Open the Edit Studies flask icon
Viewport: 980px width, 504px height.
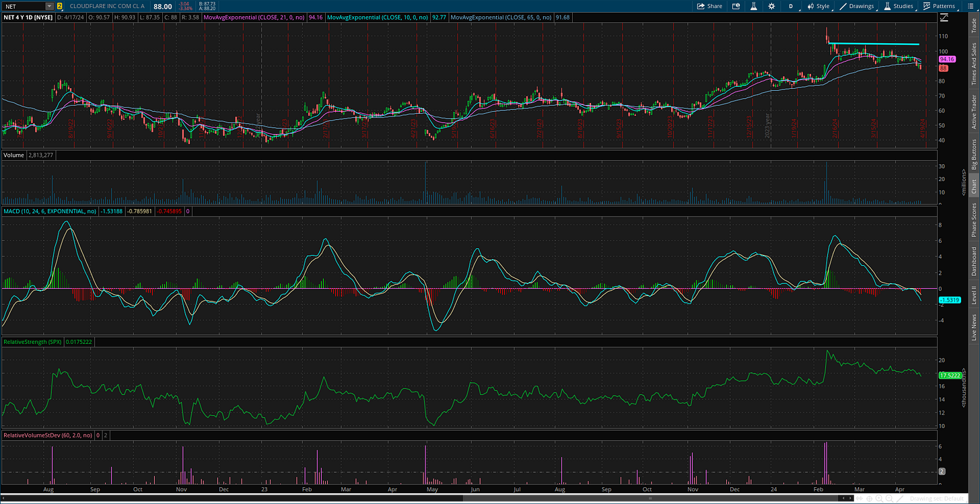(x=754, y=6)
